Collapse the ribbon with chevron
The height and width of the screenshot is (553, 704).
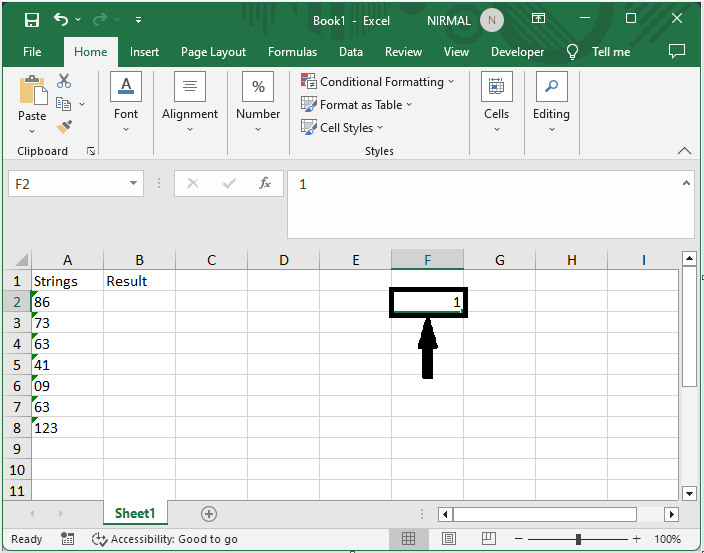tap(684, 151)
